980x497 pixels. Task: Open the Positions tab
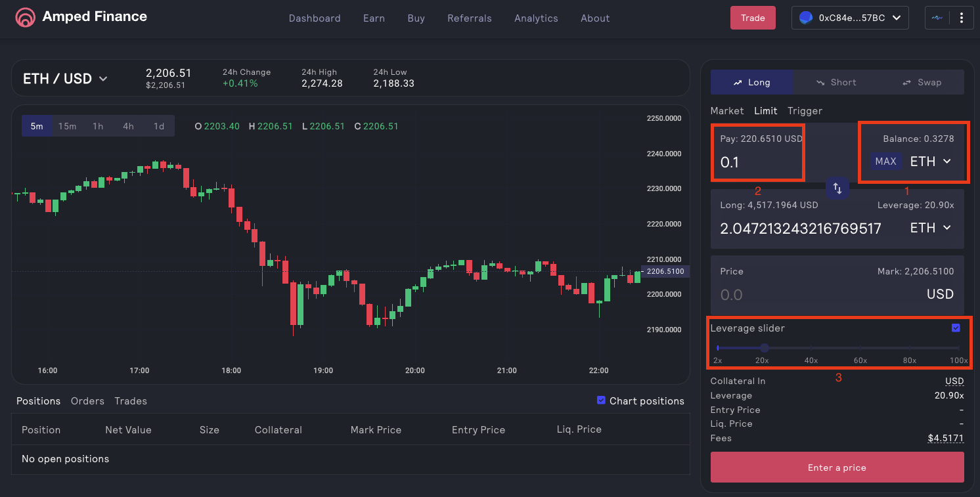[x=38, y=400]
